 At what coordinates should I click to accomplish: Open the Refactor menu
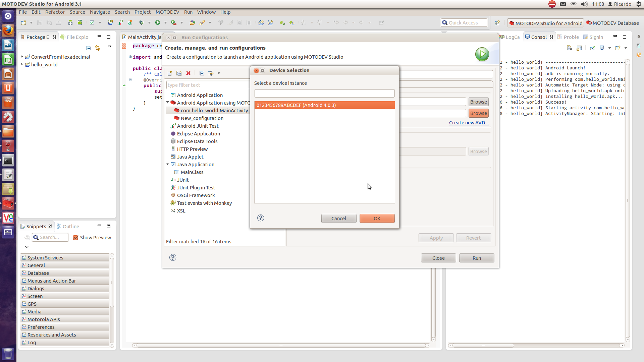[55, 12]
